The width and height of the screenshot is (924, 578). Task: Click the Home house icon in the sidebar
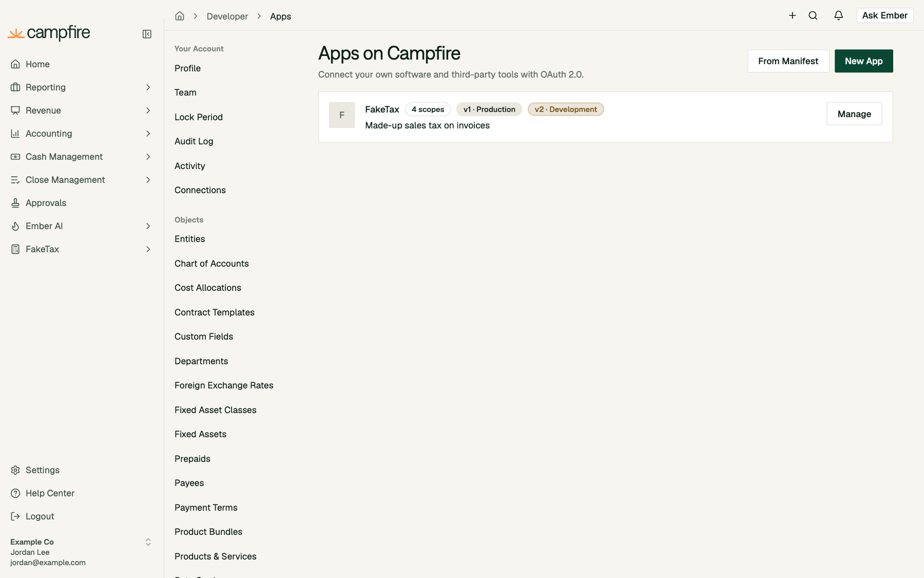point(15,64)
